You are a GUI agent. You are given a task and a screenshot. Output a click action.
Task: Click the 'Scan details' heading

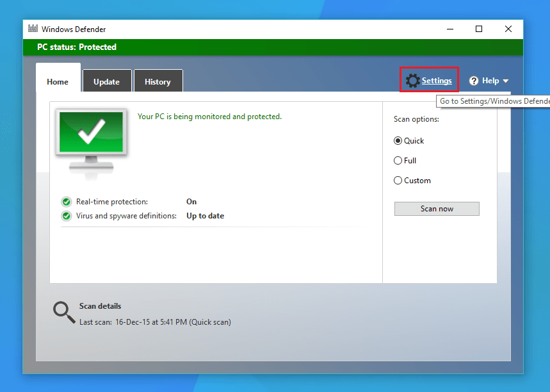[x=100, y=306]
